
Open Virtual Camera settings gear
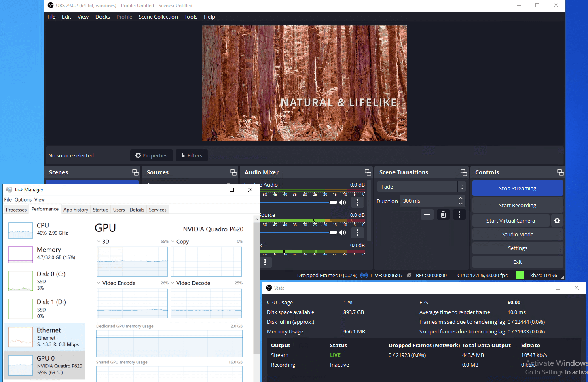tap(557, 221)
